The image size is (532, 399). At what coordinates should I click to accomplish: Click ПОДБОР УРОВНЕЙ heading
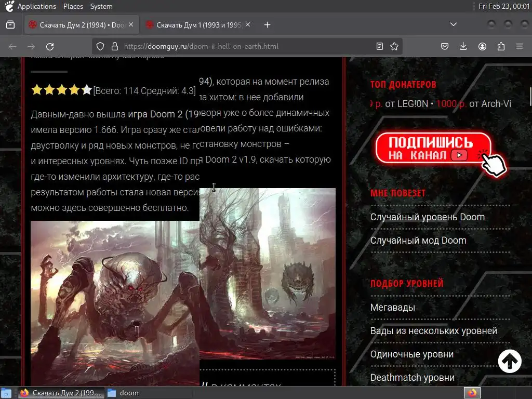407,283
